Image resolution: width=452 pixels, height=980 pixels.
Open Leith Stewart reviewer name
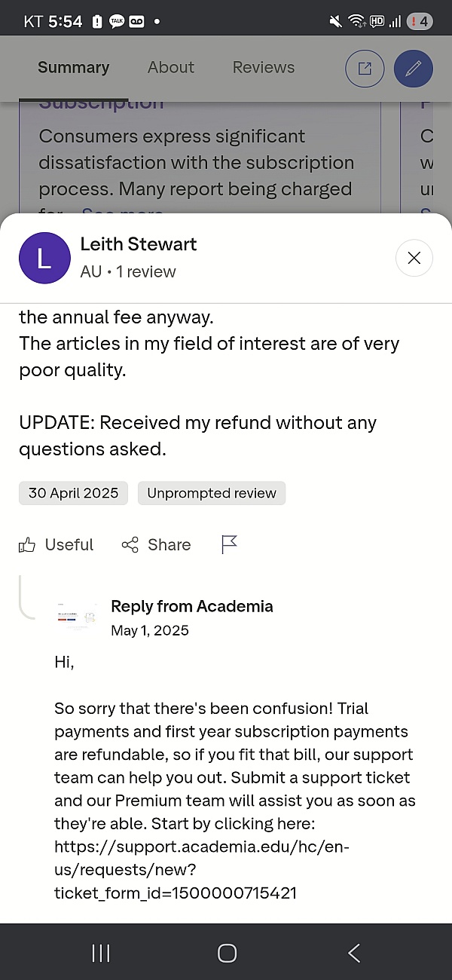[139, 244]
